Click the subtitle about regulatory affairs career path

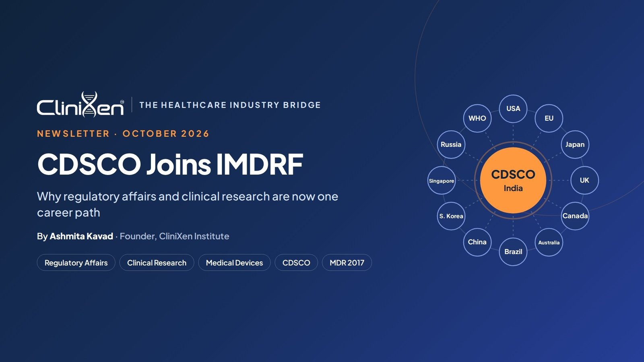point(188,204)
